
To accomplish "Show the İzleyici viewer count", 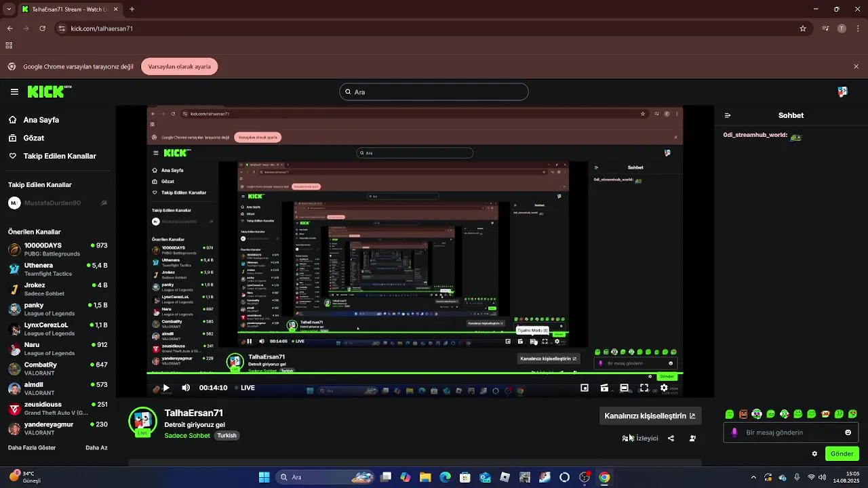I will [x=641, y=438].
